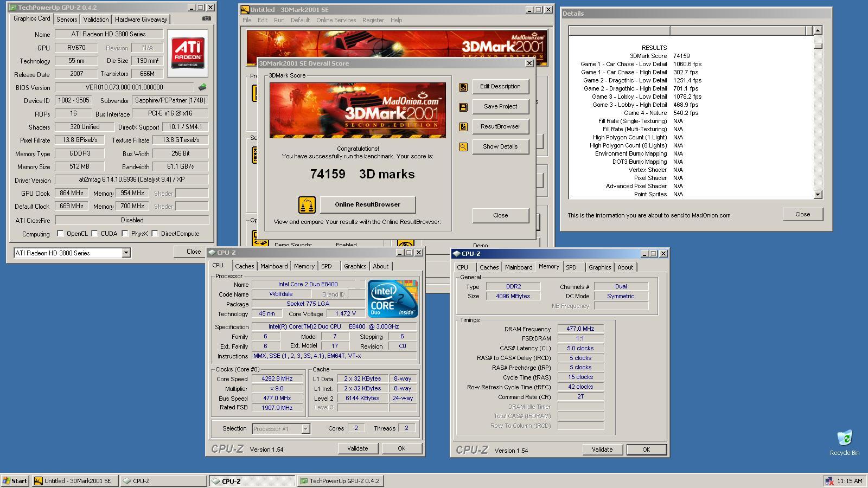Open the Run menu in 3DMark2001
868x488 pixels.
(x=279, y=20)
